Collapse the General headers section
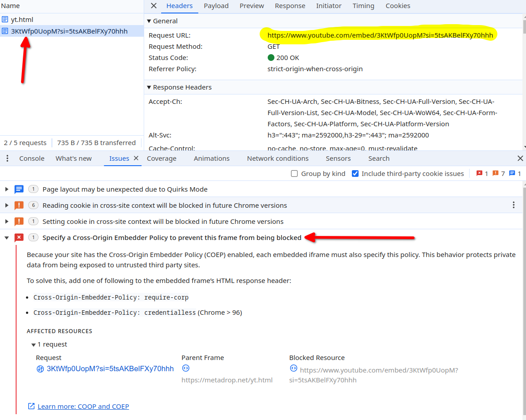Viewport: 526px width, 420px height. [x=149, y=21]
